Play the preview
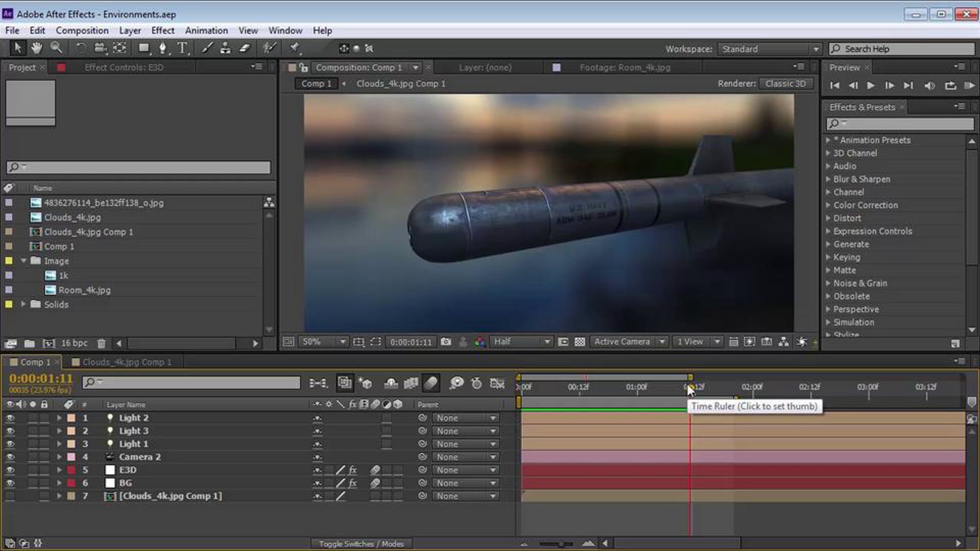 (870, 85)
